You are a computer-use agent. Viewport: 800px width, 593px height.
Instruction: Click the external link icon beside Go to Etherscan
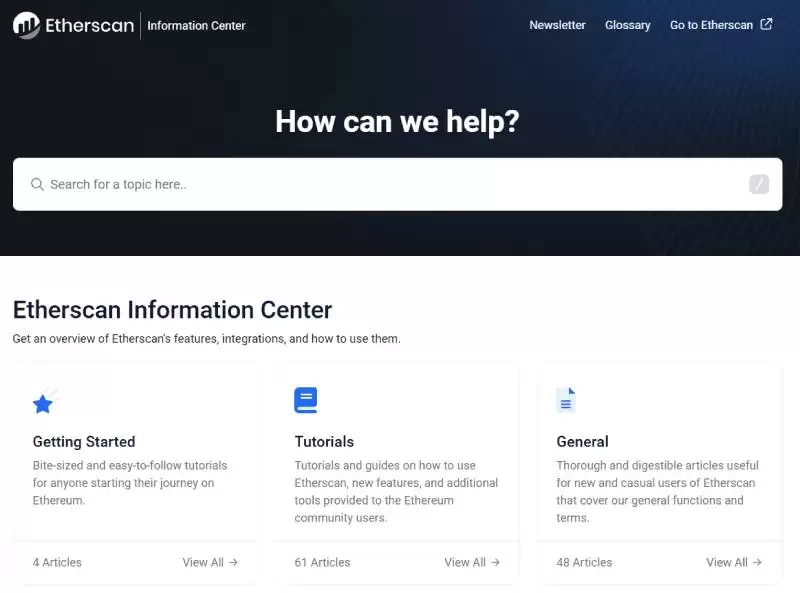point(766,24)
